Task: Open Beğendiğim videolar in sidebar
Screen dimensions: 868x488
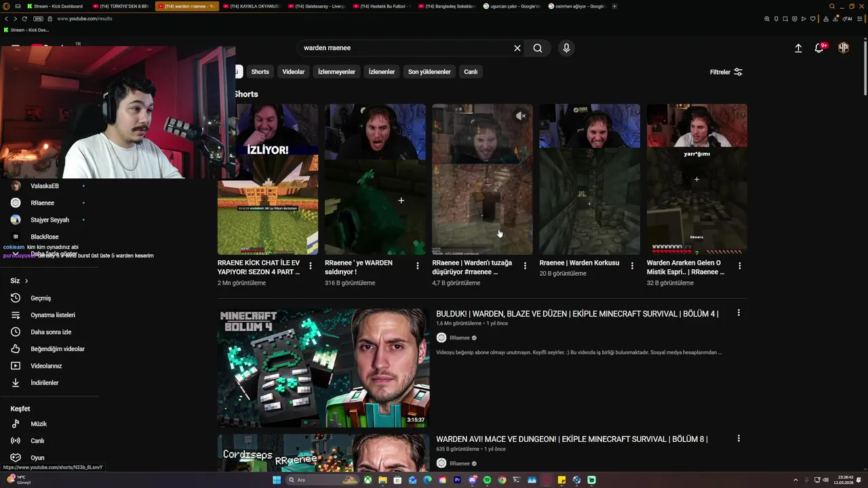Action: tap(58, 349)
